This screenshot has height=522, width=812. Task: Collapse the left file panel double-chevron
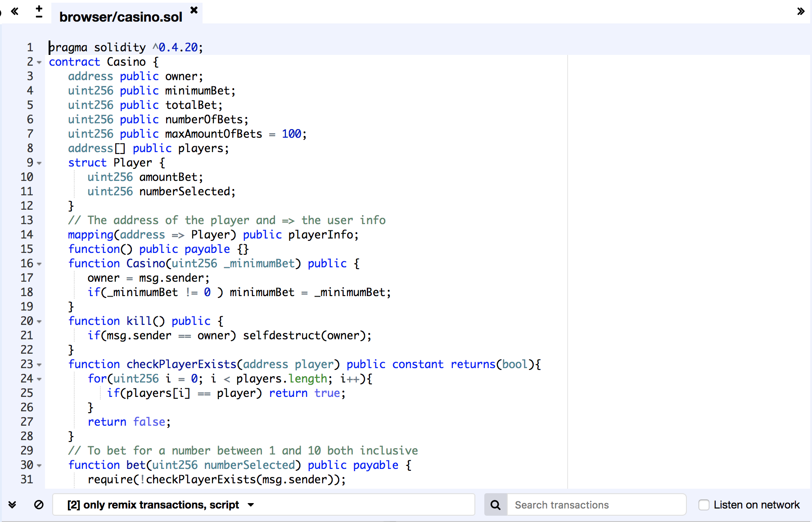[x=15, y=11]
